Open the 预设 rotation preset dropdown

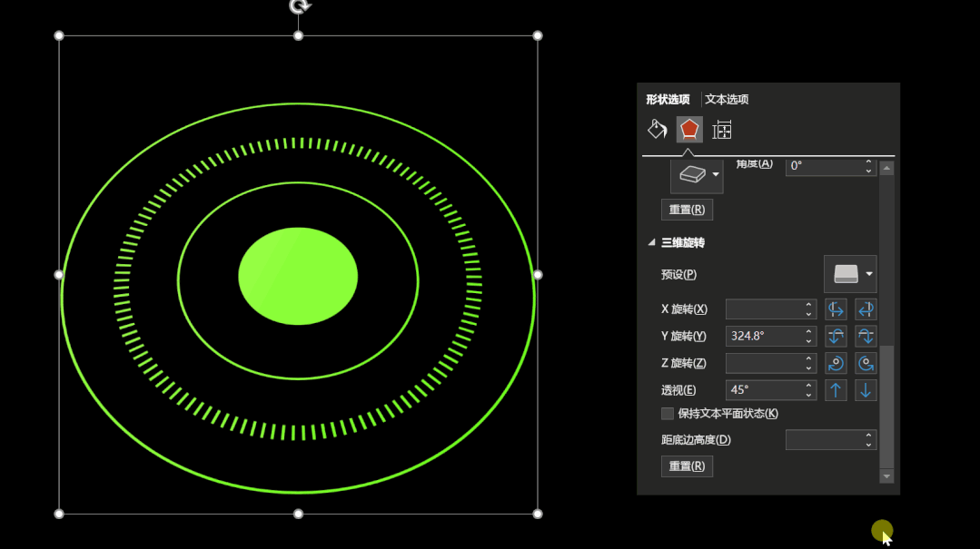click(850, 274)
